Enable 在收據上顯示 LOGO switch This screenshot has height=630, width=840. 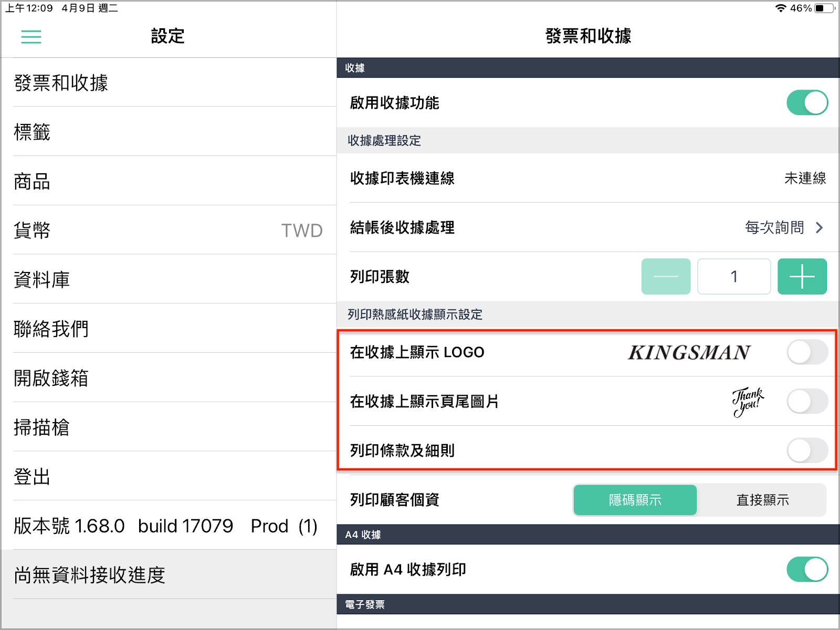(x=807, y=352)
